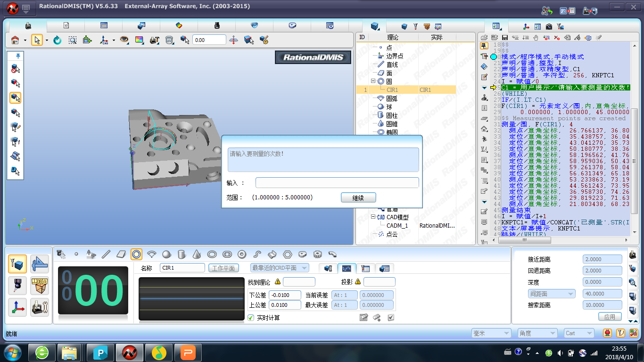Select the arrow pointer selection tool
This screenshot has height=362, width=644.
pos(37,40)
